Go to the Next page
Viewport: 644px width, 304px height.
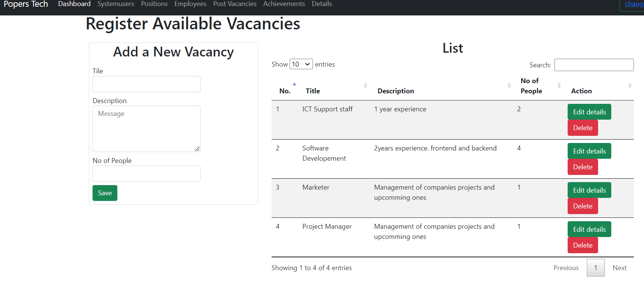coord(620,268)
